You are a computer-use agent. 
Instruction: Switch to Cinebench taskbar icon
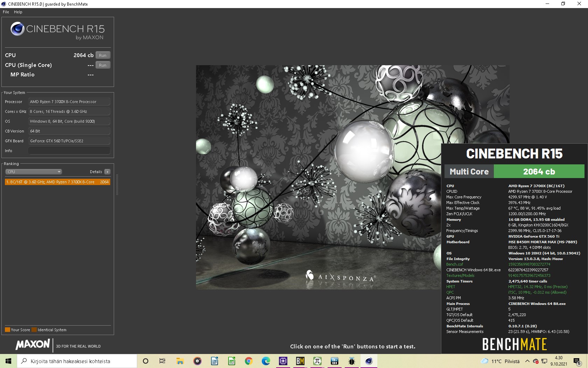pyautogui.click(x=369, y=361)
